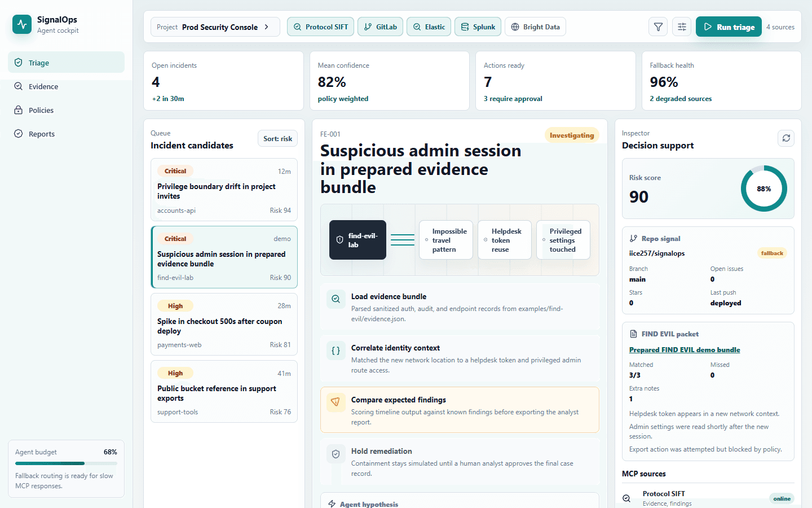Image resolution: width=812 pixels, height=508 pixels.
Task: Select the Public bucket reference incident card
Action: coord(224,392)
